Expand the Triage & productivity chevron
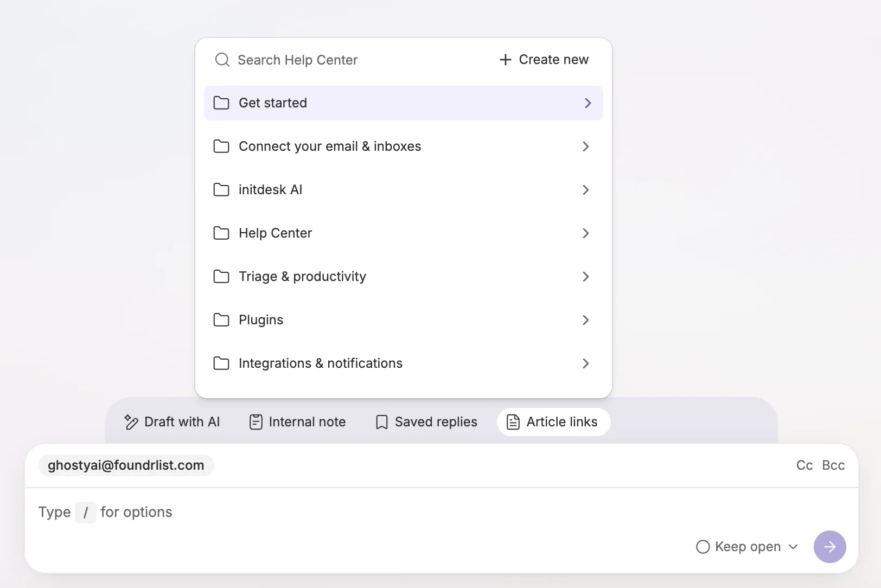 586,277
